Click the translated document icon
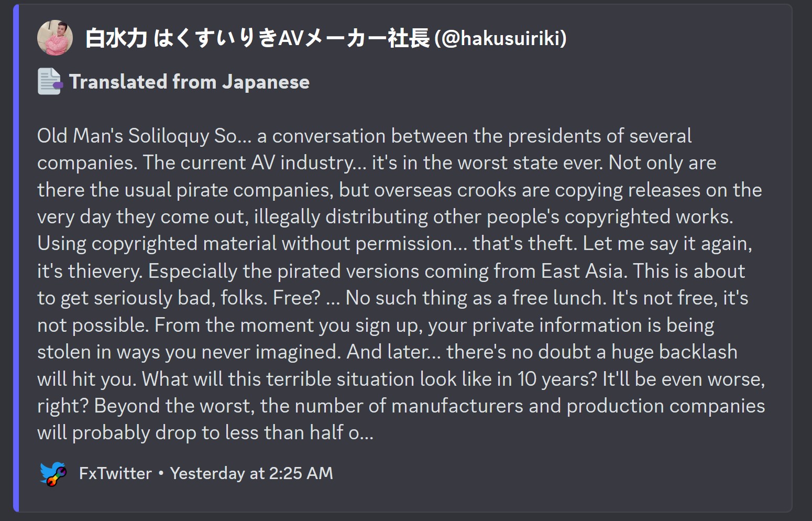Viewport: 812px width, 521px height. click(50, 82)
